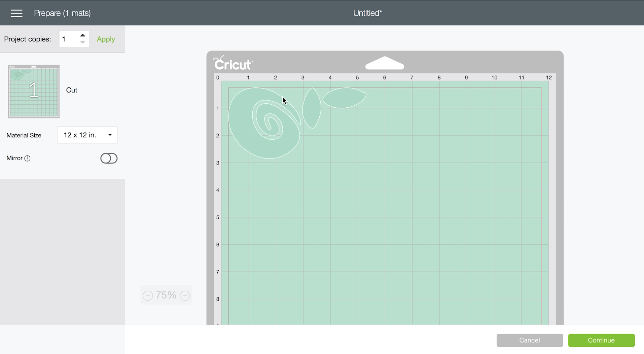Select the upright leaf shape on mat
644x354 pixels.
[x=312, y=108]
